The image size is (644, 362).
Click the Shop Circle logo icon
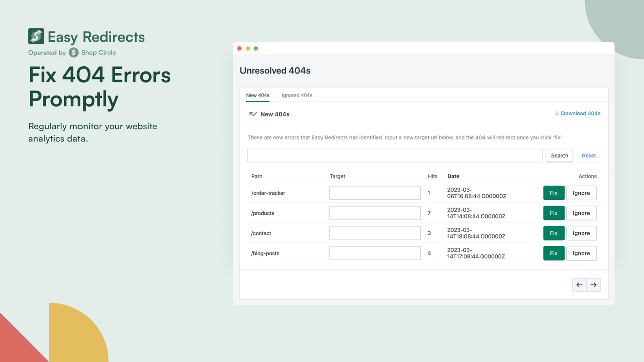pos(73,52)
